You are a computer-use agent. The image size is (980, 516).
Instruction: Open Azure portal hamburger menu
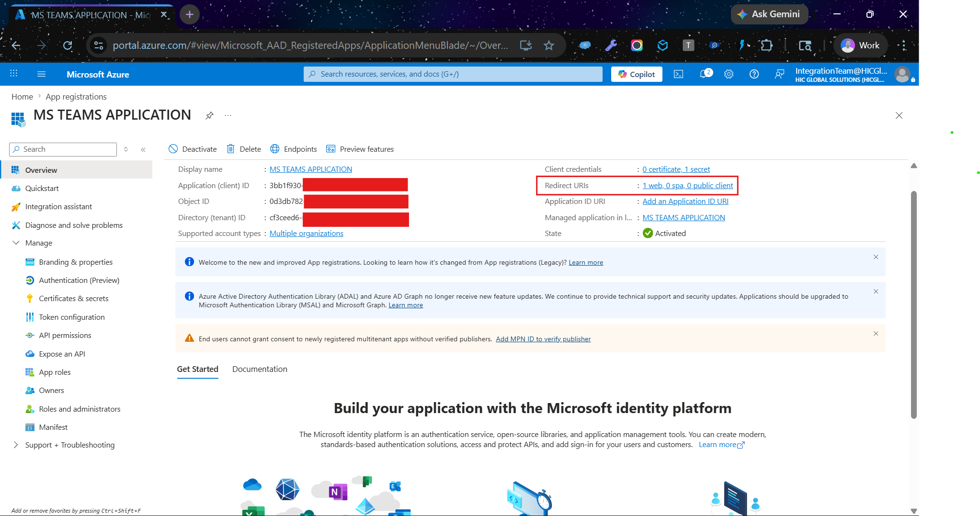42,74
